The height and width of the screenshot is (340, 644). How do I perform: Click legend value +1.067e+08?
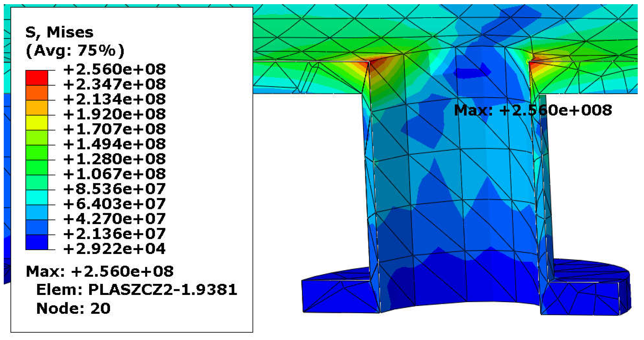click(x=114, y=174)
